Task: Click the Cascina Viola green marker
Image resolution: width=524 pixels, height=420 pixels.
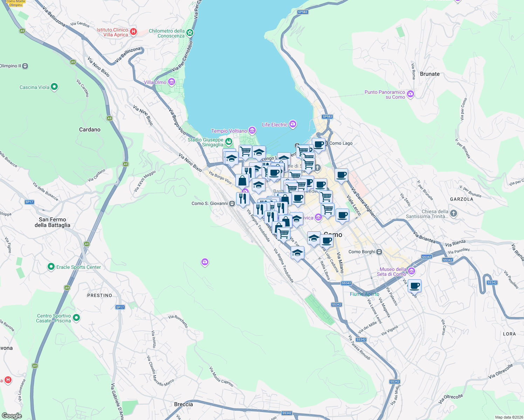Action: [x=54, y=86]
